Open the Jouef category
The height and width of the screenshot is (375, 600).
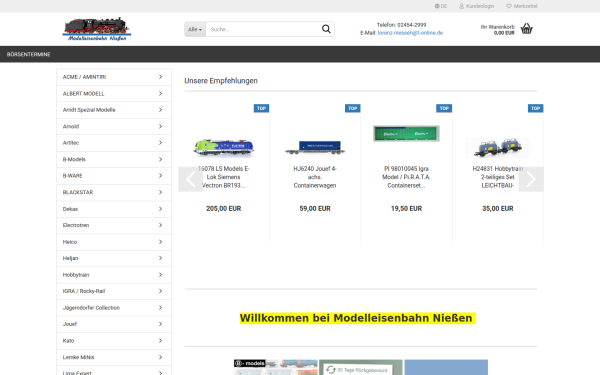click(x=114, y=324)
